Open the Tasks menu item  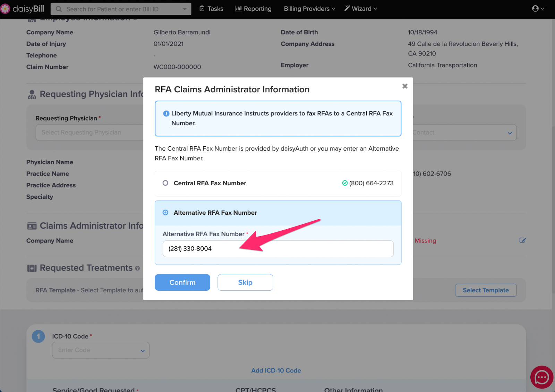click(x=211, y=9)
